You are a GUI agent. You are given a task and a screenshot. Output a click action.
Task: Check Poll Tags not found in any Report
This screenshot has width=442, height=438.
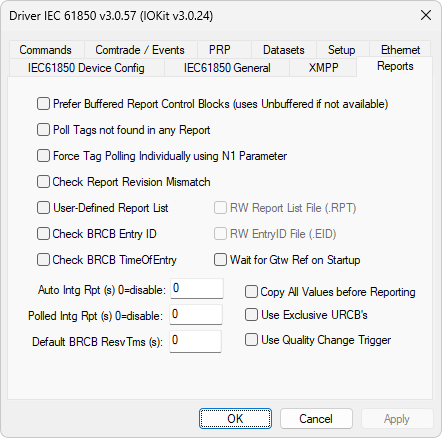43,130
